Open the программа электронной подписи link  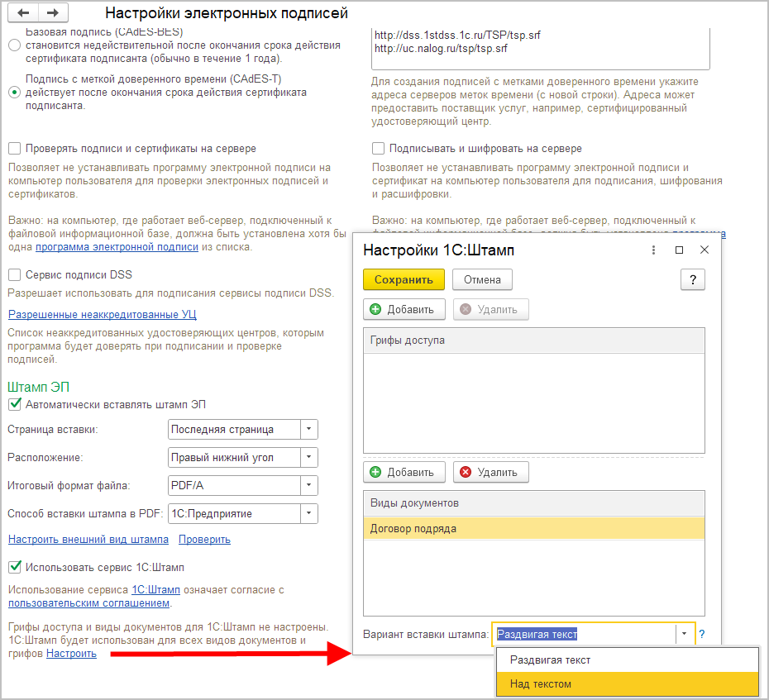[x=117, y=247]
